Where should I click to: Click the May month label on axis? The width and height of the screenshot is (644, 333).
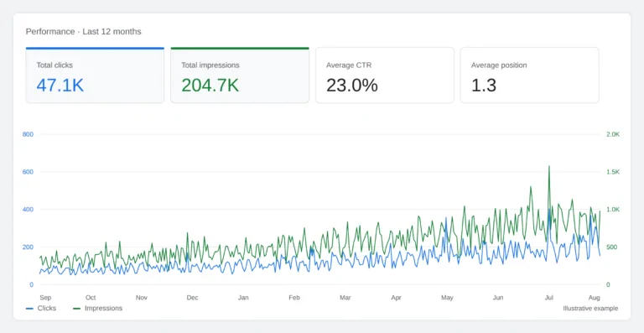[447, 298]
